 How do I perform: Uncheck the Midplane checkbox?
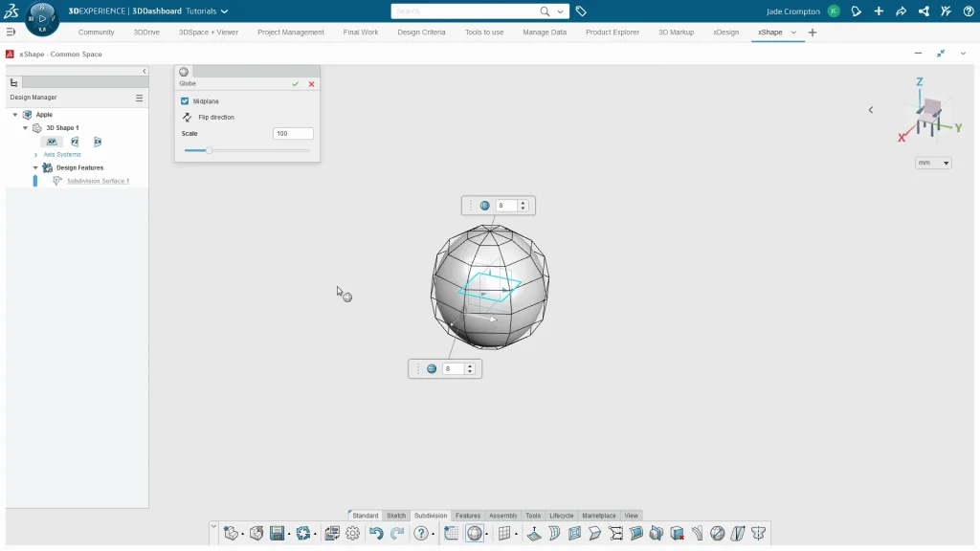(x=185, y=101)
